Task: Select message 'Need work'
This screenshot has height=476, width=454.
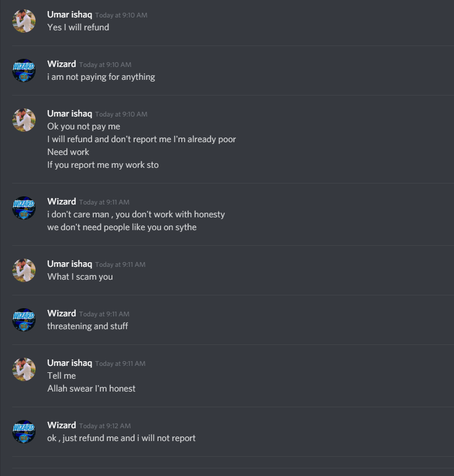Action: (68, 152)
